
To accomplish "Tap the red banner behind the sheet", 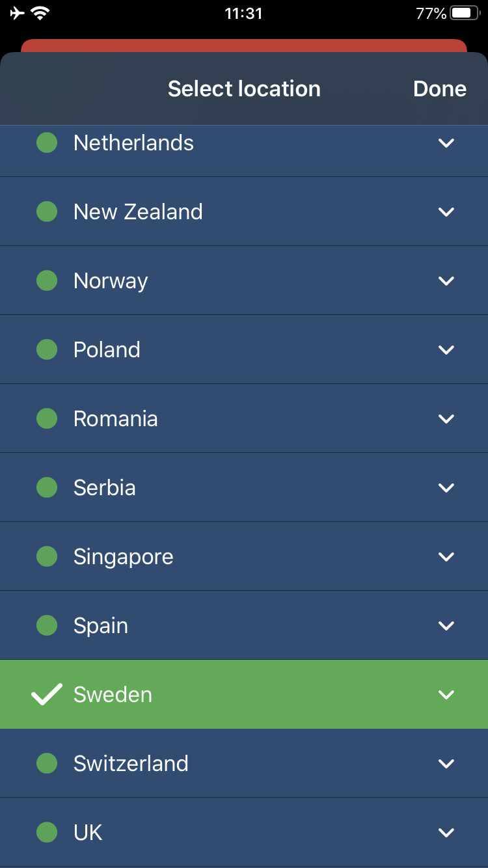I will coord(244,46).
